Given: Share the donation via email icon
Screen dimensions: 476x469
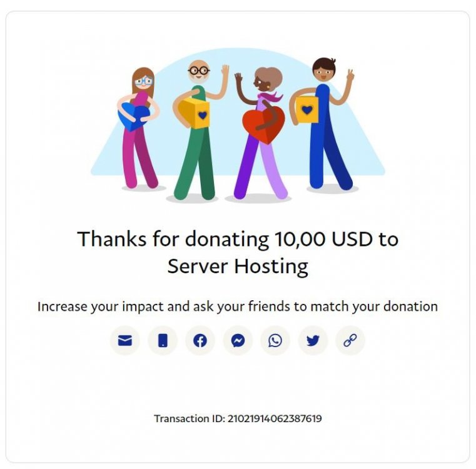Looking at the screenshot, I should tap(124, 340).
